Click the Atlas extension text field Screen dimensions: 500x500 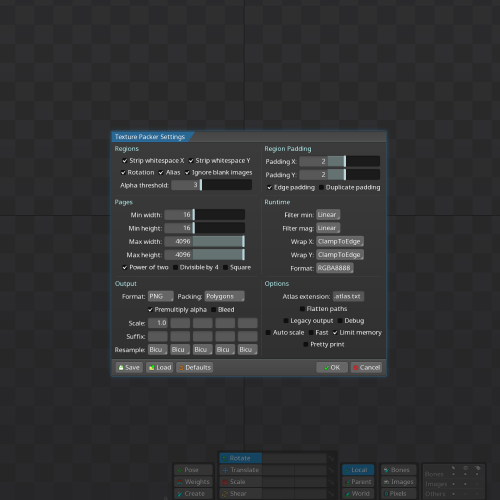348,297
